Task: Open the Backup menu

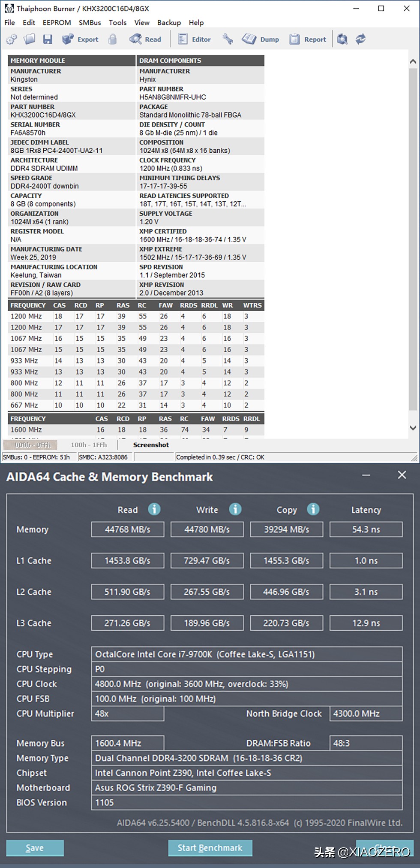Action: [169, 23]
